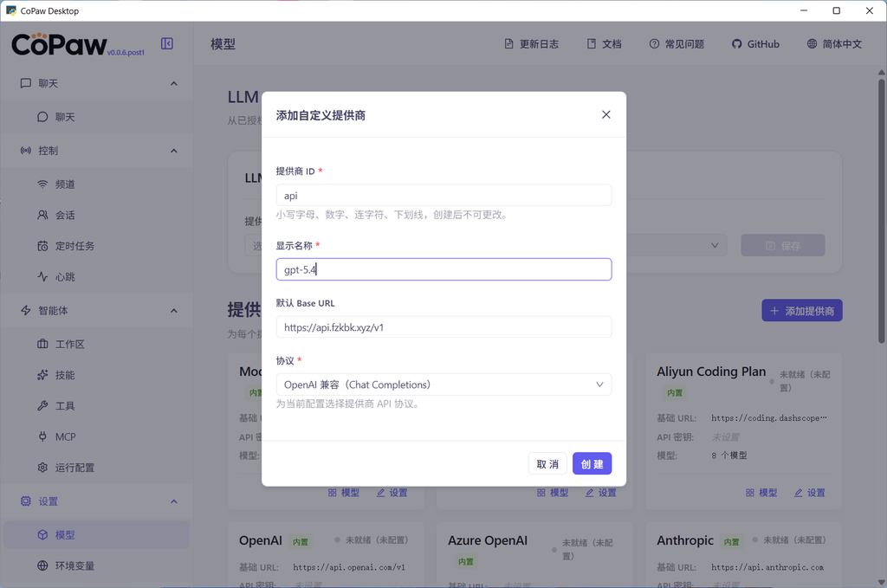The image size is (887, 588).
Task: Open the 更新日志 changelog link
Action: (531, 44)
